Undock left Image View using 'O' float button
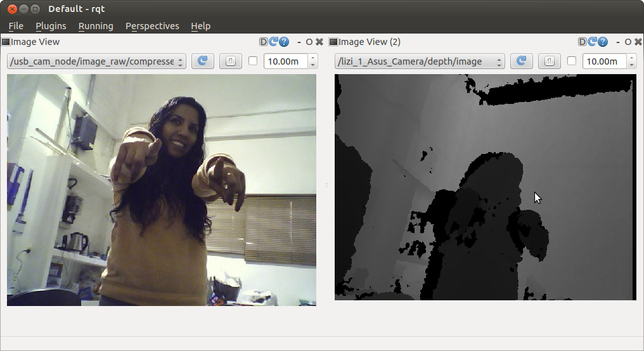Image resolution: width=644 pixels, height=351 pixels. coord(309,42)
